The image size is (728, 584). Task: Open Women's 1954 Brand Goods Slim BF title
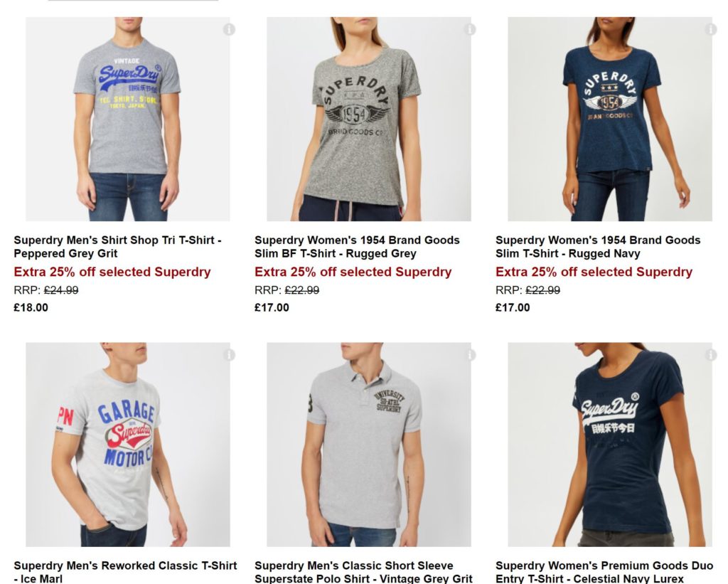pos(357,247)
